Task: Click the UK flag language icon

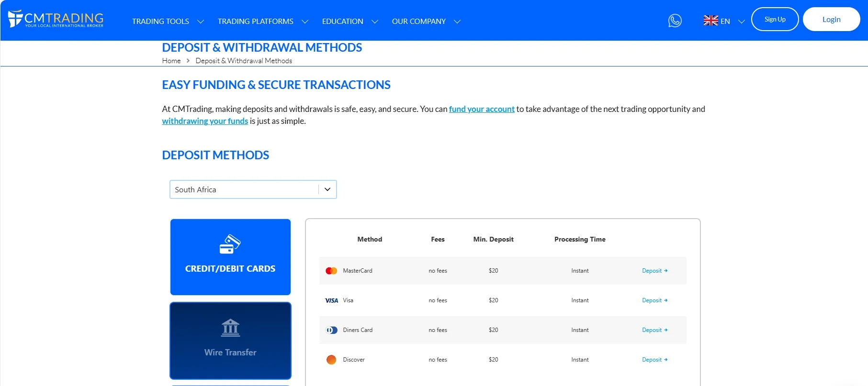Action: 710,21
